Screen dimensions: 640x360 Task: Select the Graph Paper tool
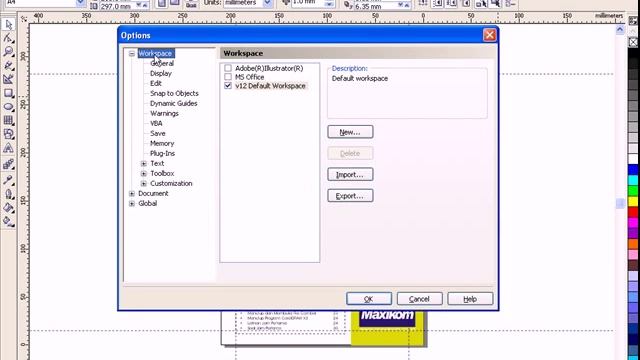tap(8, 120)
